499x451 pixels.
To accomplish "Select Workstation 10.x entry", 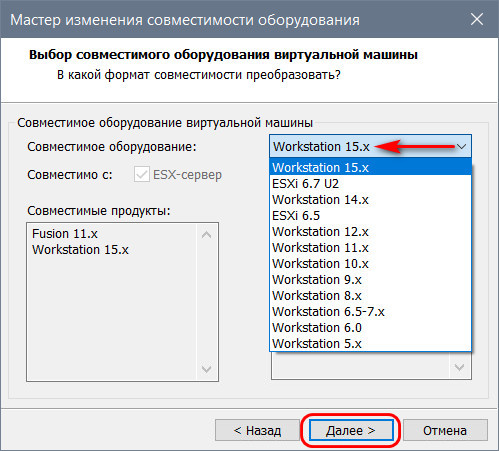I will (370, 263).
